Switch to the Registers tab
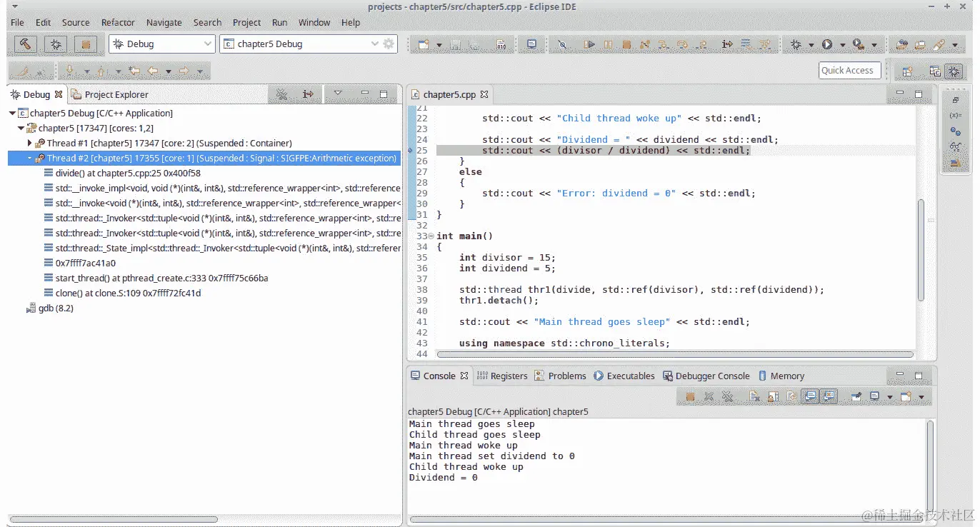 coord(502,376)
